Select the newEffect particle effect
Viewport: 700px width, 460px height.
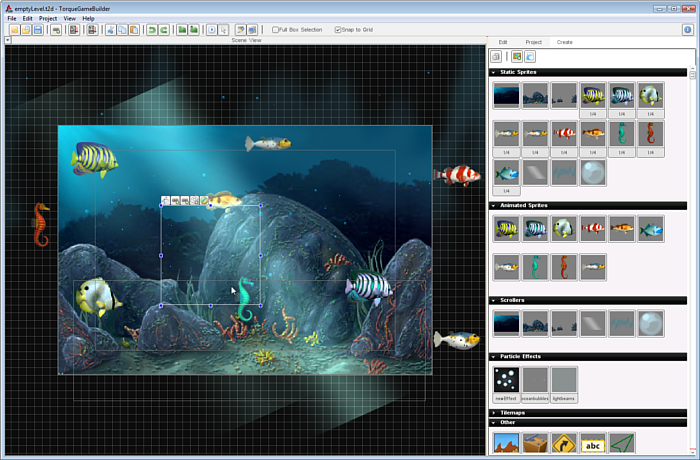(506, 381)
